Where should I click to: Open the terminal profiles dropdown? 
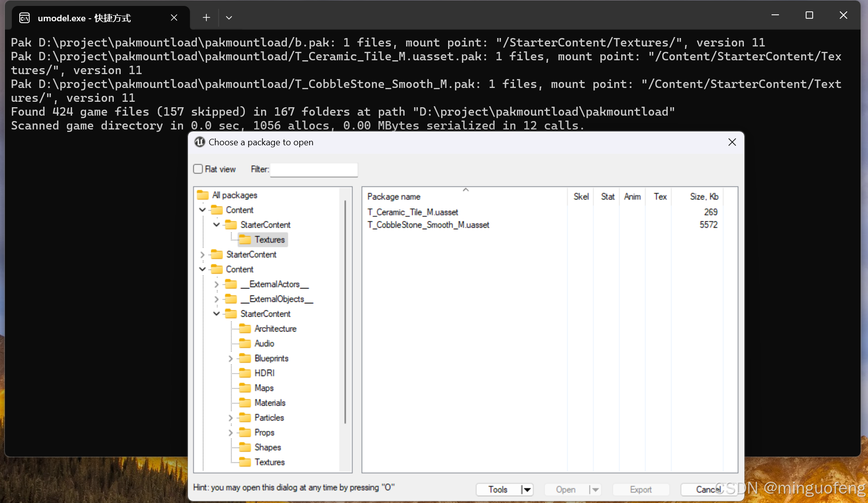coord(229,18)
